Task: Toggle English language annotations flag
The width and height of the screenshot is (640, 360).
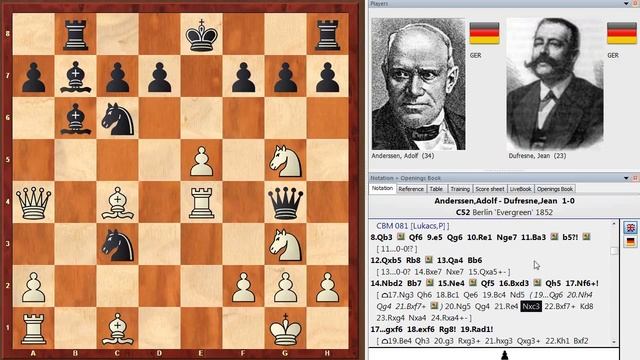Action: [630, 228]
